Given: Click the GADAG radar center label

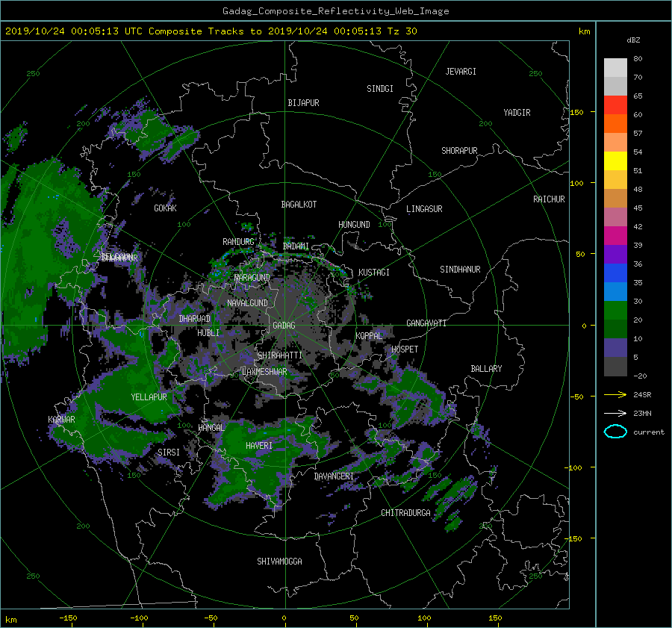Looking at the screenshot, I should pyautogui.click(x=284, y=326).
